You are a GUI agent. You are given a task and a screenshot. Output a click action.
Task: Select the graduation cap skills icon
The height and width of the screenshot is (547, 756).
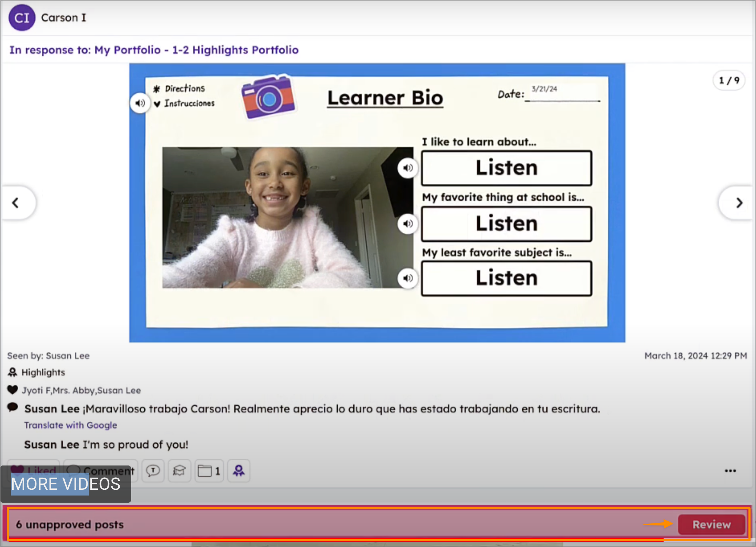179,471
